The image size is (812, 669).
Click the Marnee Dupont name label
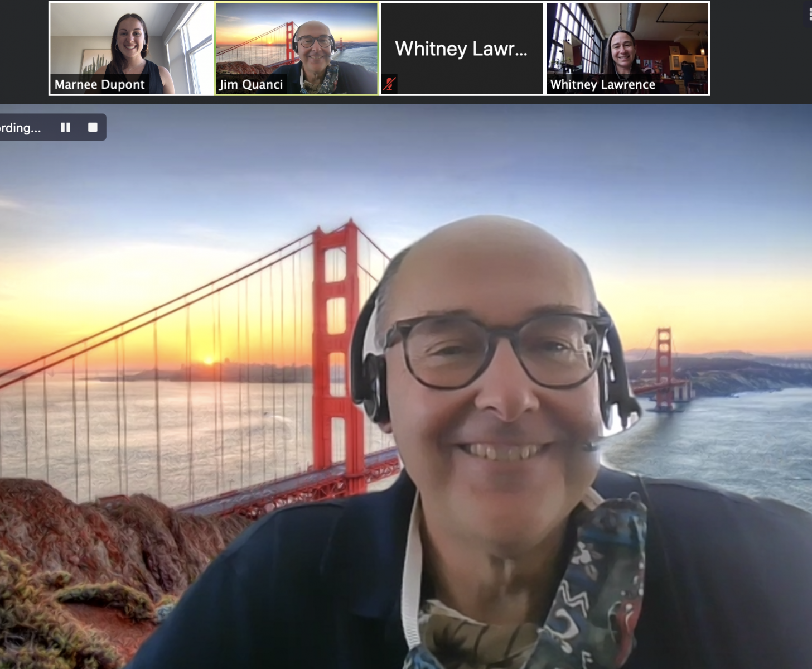tap(100, 85)
